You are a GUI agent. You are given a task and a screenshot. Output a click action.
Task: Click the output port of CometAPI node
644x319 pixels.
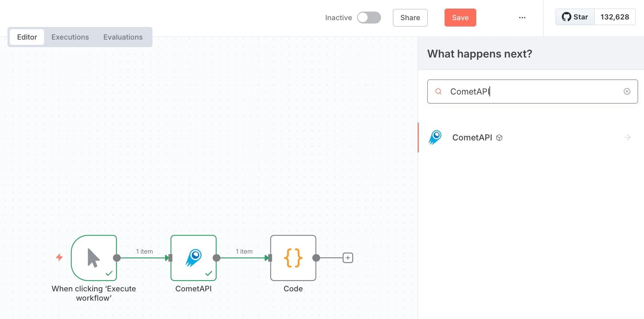click(217, 258)
